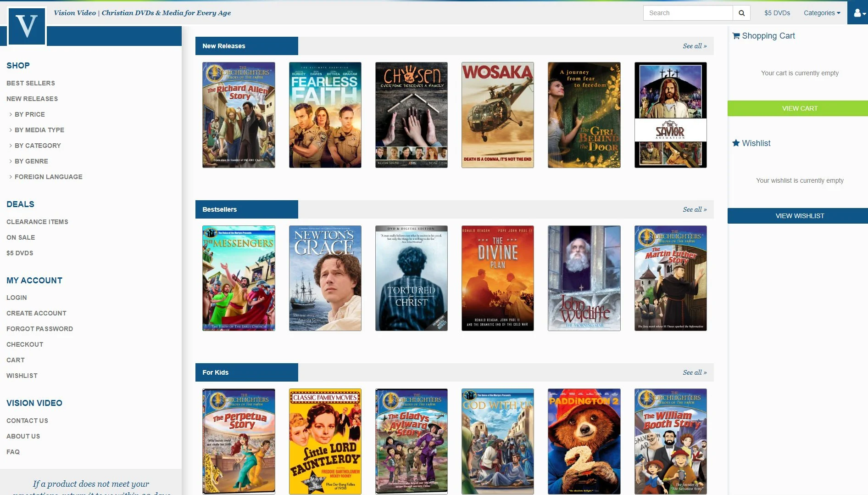Go to Clearance Items

tap(37, 222)
